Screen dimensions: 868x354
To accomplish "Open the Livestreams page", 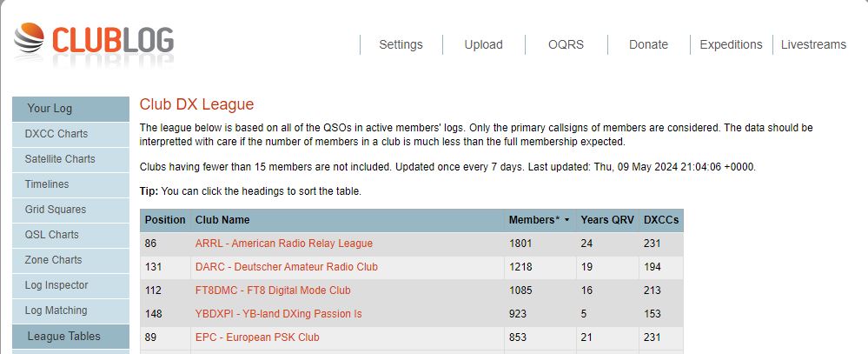I will point(813,44).
